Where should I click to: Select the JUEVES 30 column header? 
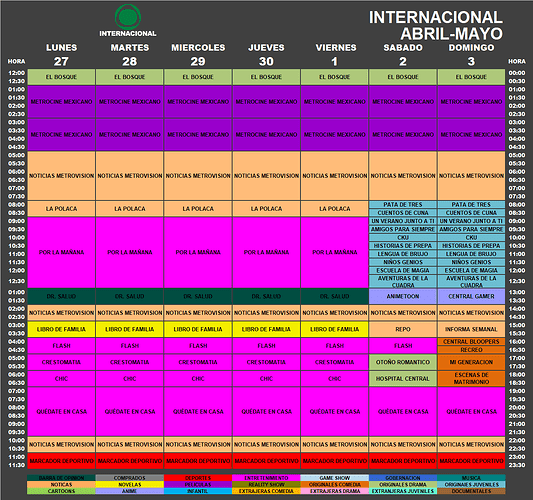[x=266, y=54]
